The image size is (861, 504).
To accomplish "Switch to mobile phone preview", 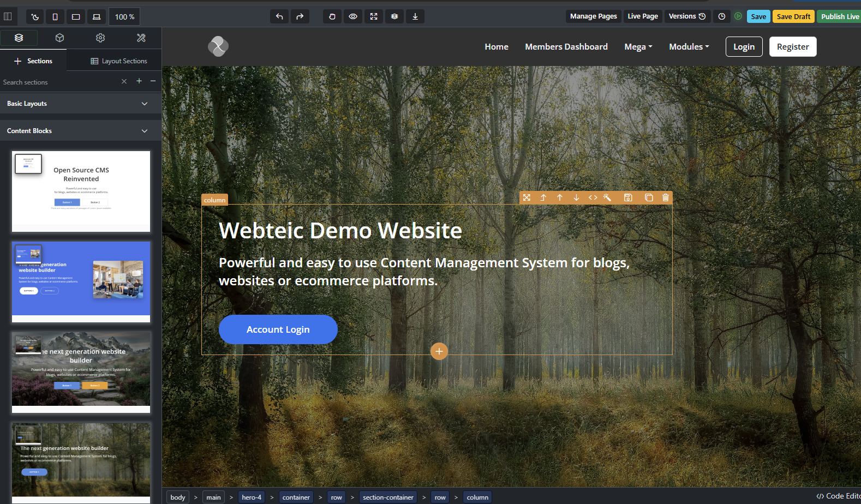I will click(x=55, y=16).
